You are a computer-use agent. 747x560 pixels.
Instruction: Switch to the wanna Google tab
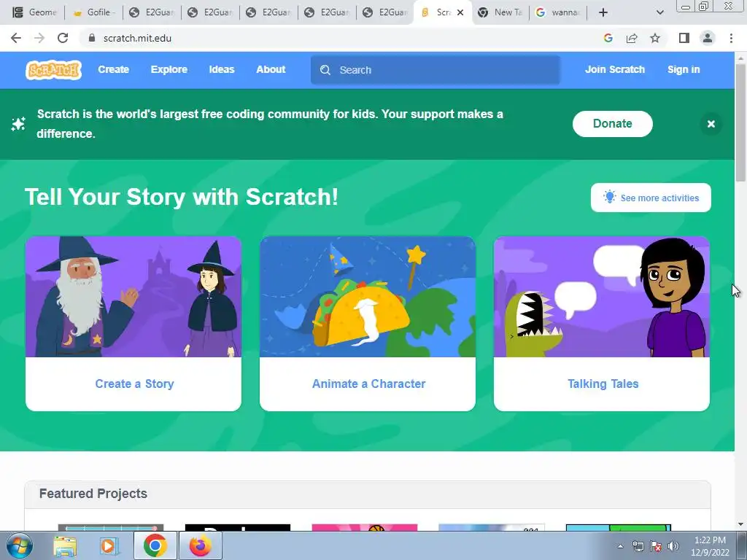tap(557, 12)
